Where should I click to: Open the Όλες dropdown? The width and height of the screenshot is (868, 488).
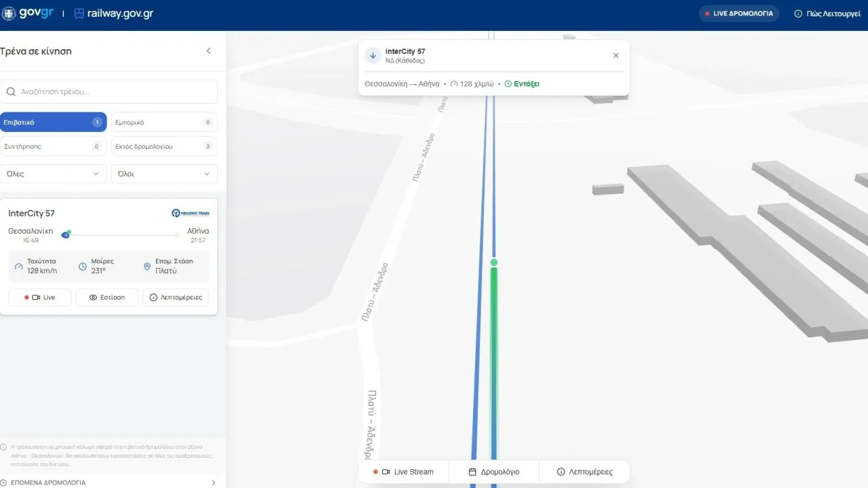click(53, 174)
